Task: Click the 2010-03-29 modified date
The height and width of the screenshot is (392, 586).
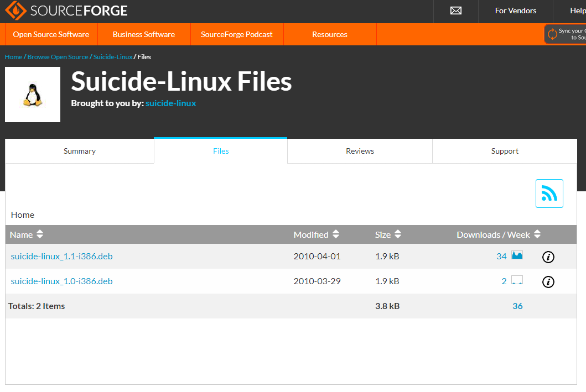Action: coord(317,281)
